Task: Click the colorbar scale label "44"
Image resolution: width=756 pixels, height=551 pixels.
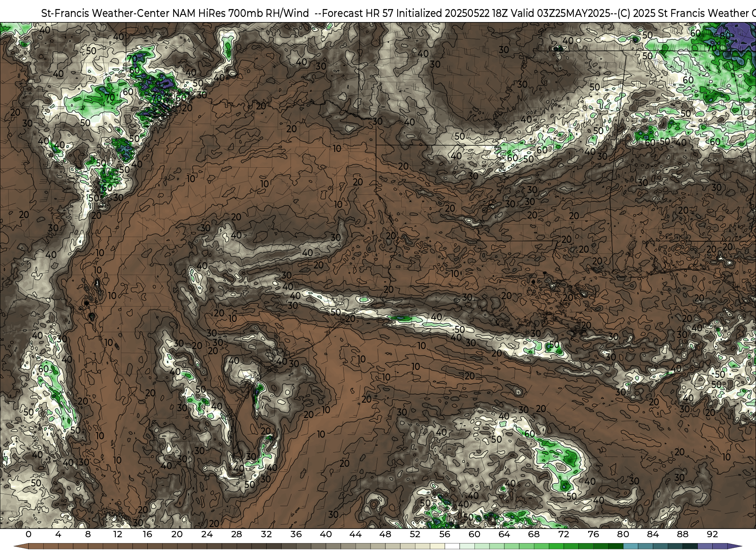Action: (x=356, y=534)
